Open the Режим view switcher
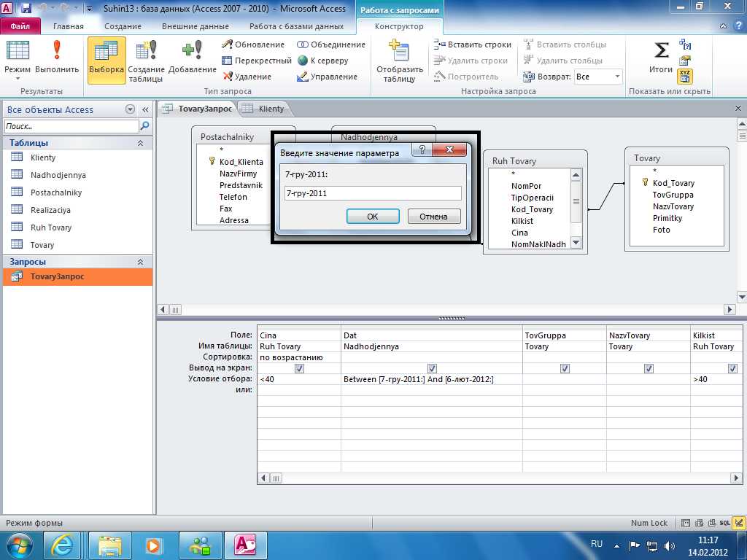This screenshot has height=560, width=747. click(18, 60)
